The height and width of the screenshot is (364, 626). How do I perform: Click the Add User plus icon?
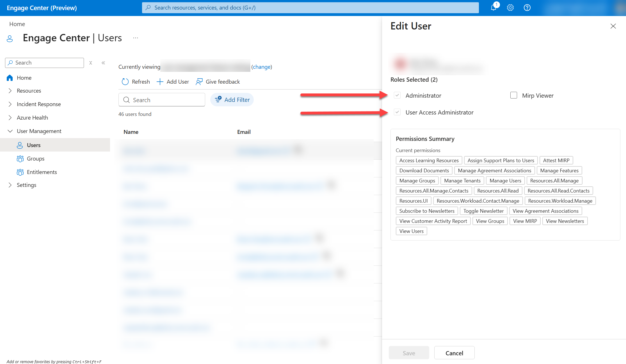coord(160,82)
